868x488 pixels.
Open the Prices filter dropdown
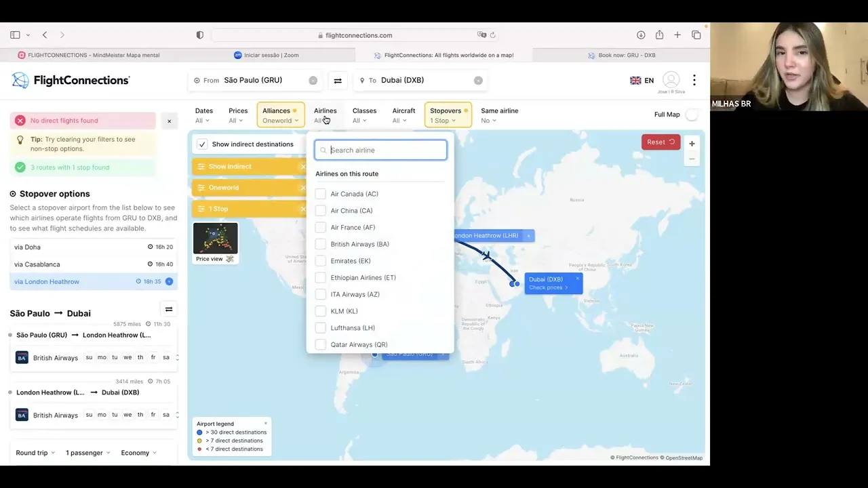[x=238, y=115]
